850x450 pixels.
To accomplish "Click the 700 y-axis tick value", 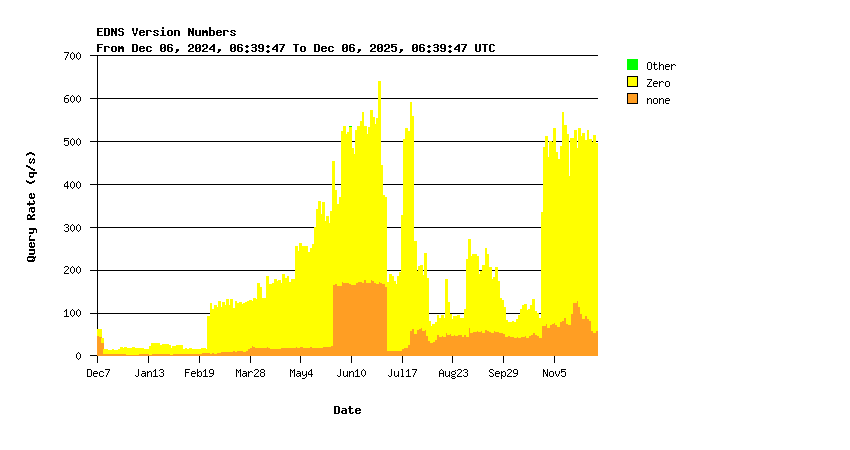I will (x=71, y=56).
